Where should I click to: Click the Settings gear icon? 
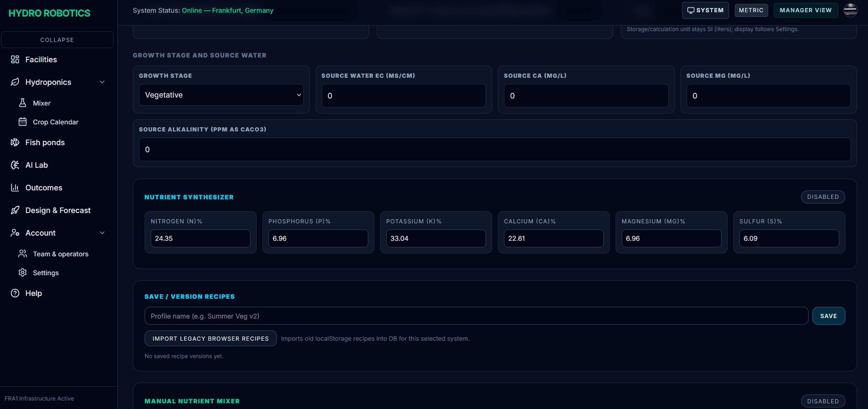[23, 272]
